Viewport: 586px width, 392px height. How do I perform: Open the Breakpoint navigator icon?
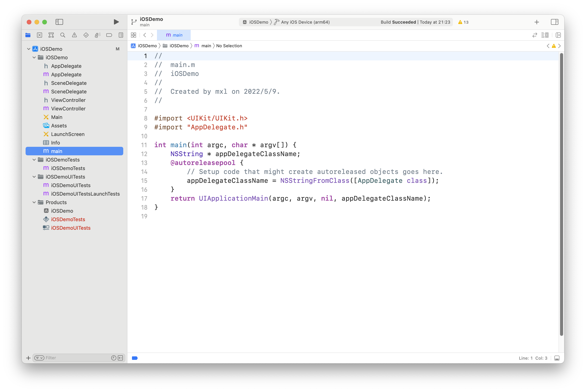109,35
